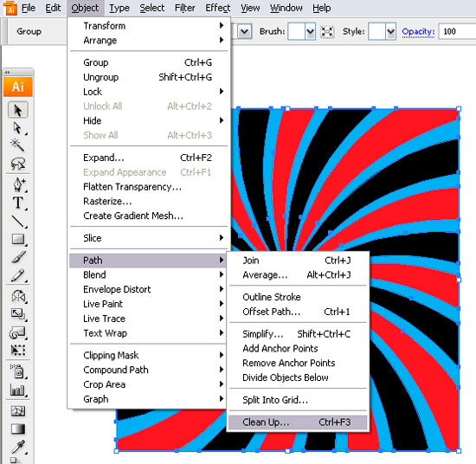Open the Help menu

(x=322, y=8)
